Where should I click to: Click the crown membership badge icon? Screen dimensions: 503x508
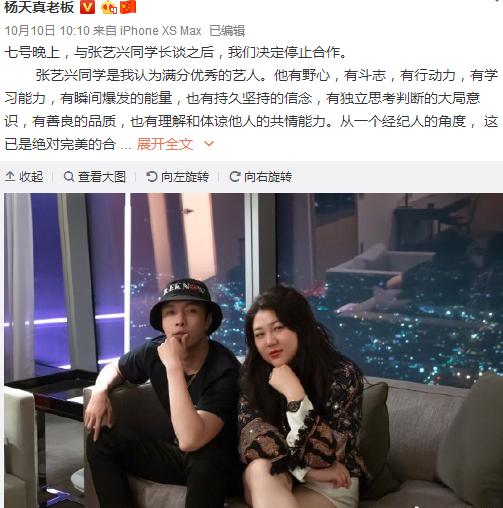coord(109,7)
